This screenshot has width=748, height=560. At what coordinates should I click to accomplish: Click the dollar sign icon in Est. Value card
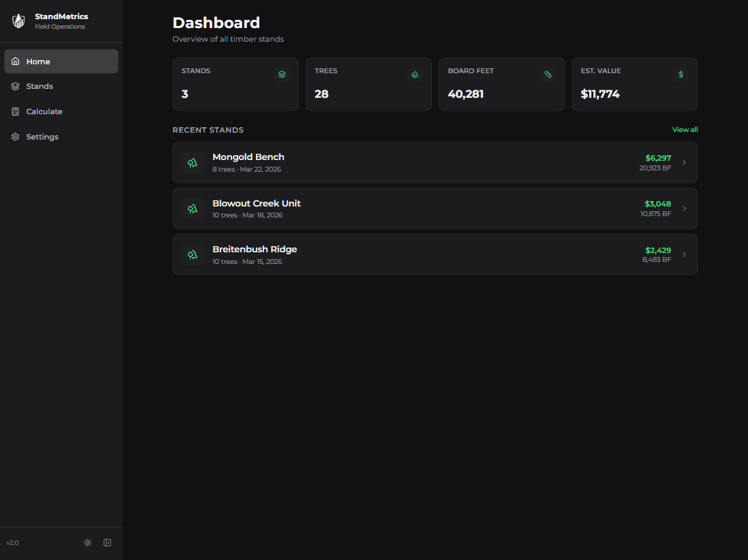(x=681, y=75)
